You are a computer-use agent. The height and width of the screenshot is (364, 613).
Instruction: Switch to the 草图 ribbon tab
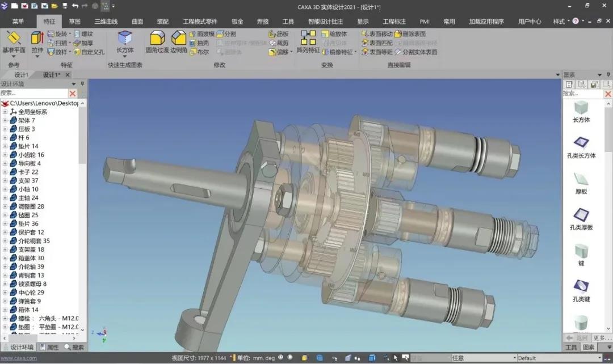point(75,22)
